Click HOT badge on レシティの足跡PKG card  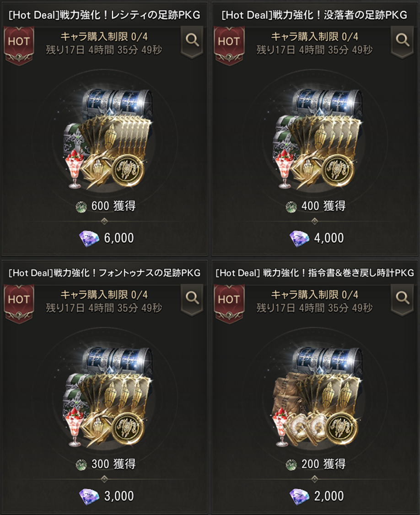tap(19, 45)
